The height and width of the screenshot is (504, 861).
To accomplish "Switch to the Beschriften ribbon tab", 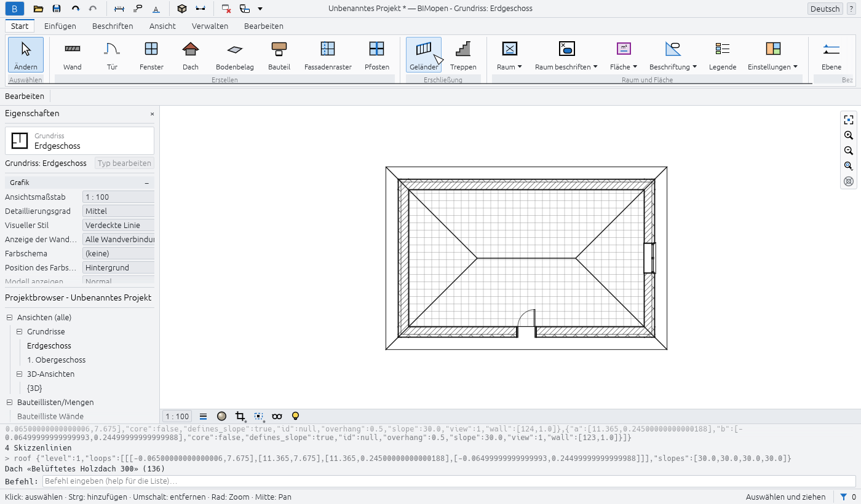I will click(113, 26).
